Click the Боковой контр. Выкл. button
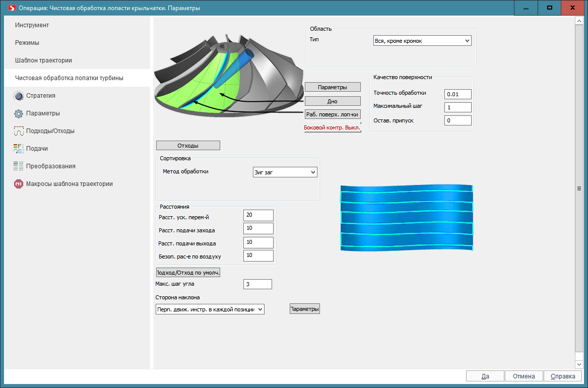This screenshot has width=588, height=388. (332, 128)
